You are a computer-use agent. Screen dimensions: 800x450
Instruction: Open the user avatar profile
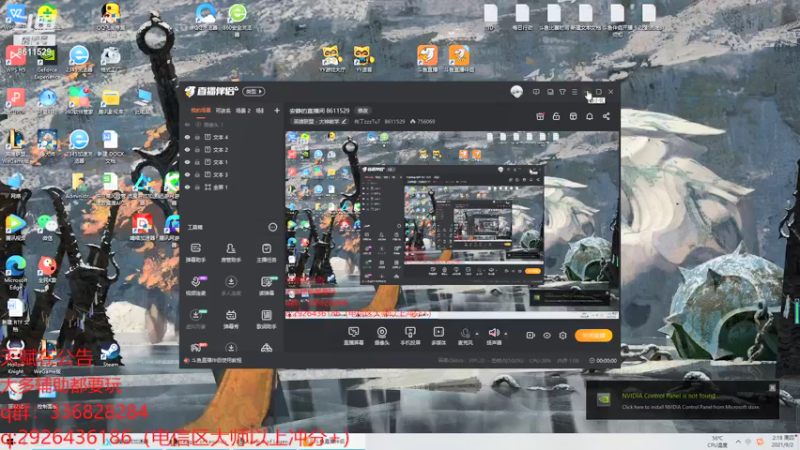click(516, 92)
